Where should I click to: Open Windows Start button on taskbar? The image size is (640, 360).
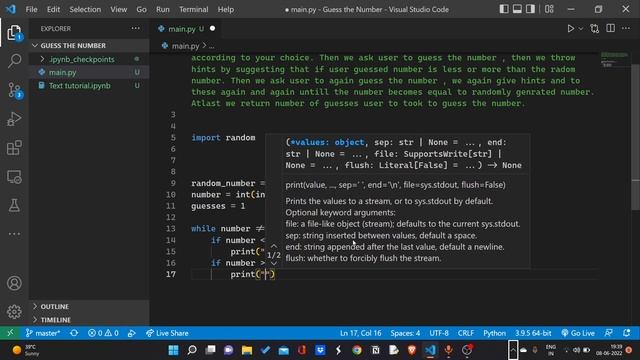[173, 350]
